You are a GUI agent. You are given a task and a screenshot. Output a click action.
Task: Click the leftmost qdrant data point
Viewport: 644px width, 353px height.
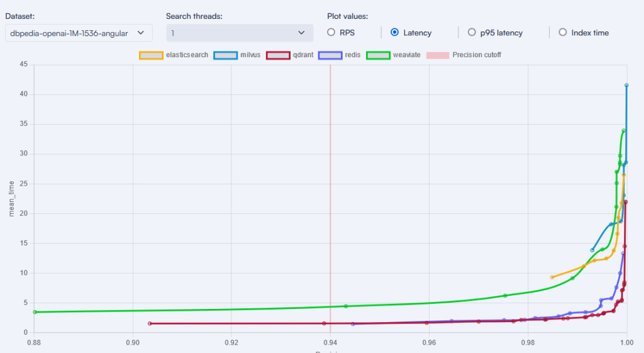pos(150,323)
